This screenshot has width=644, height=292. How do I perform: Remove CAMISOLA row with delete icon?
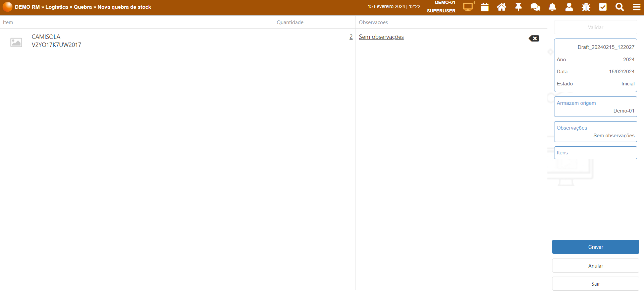click(x=534, y=39)
